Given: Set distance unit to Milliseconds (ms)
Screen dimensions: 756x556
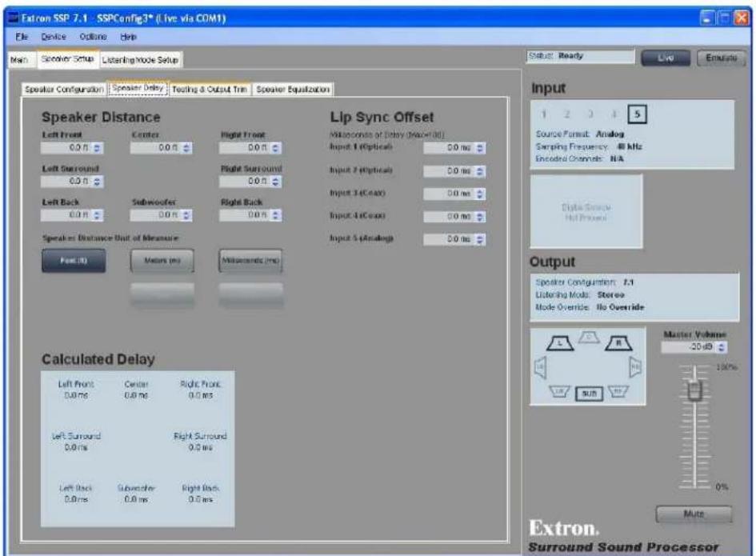Looking at the screenshot, I should tap(250, 260).
